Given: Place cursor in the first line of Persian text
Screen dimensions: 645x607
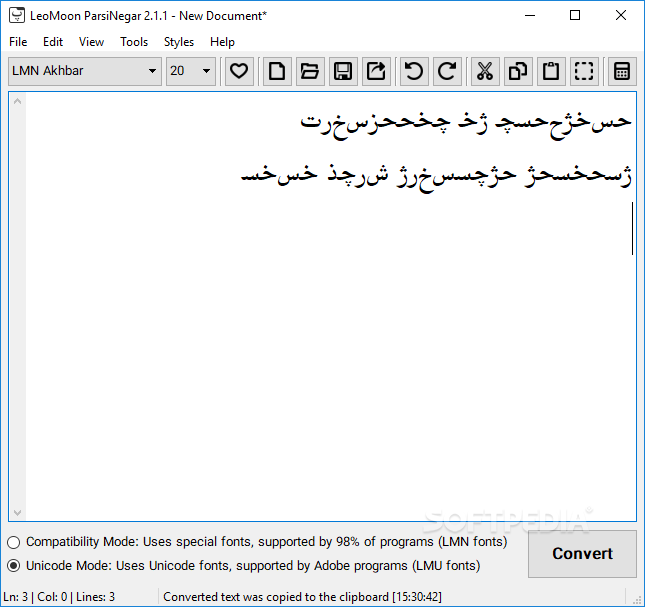Looking at the screenshot, I should point(466,123).
